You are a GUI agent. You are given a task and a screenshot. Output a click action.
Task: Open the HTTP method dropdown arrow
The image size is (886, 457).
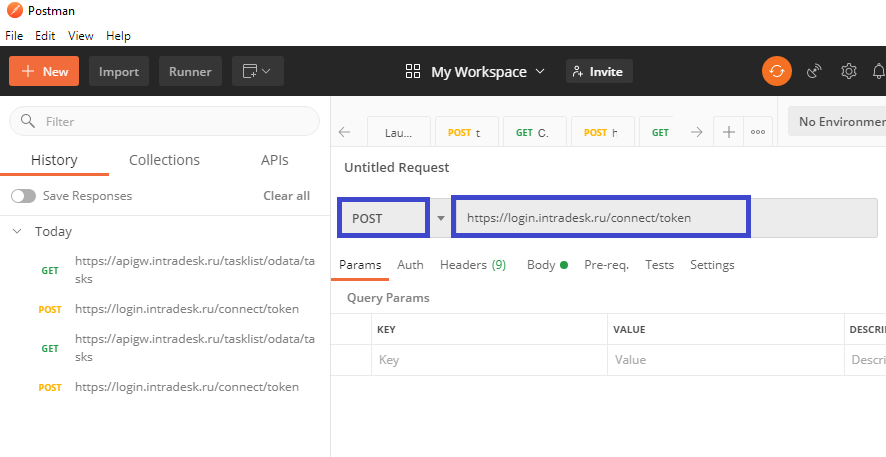[441, 218]
